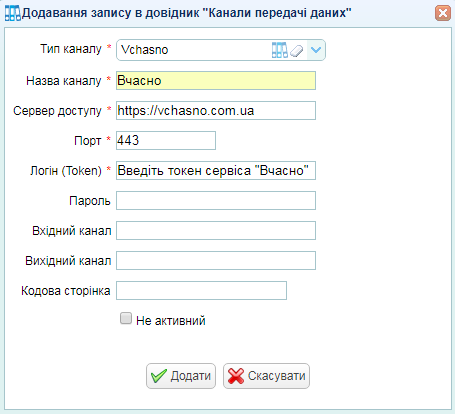Click the Вхідний канал field
455x414 pixels.
click(x=216, y=230)
